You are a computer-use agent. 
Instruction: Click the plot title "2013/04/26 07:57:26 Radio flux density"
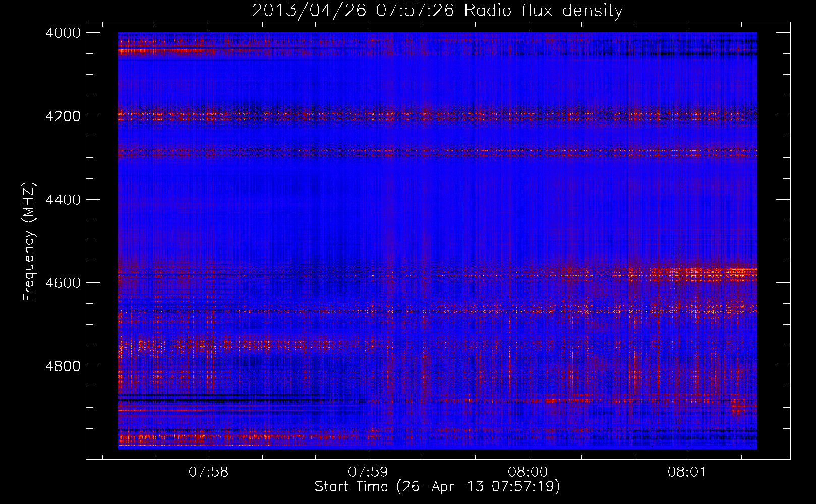[437, 10]
